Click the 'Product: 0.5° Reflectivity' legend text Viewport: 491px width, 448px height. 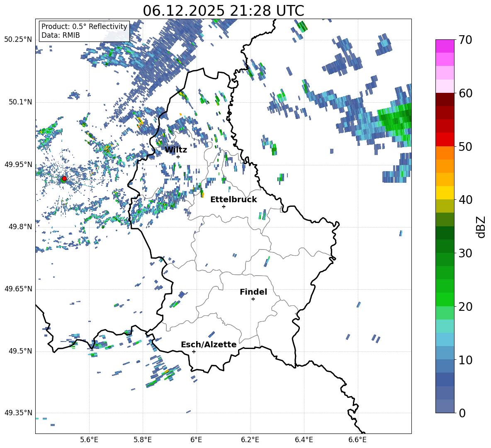(x=84, y=27)
